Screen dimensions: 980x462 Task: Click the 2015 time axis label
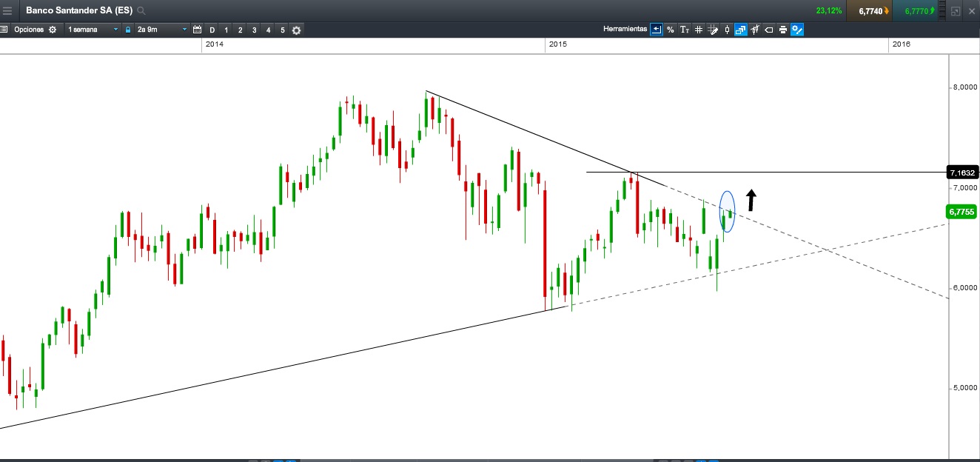(558, 44)
